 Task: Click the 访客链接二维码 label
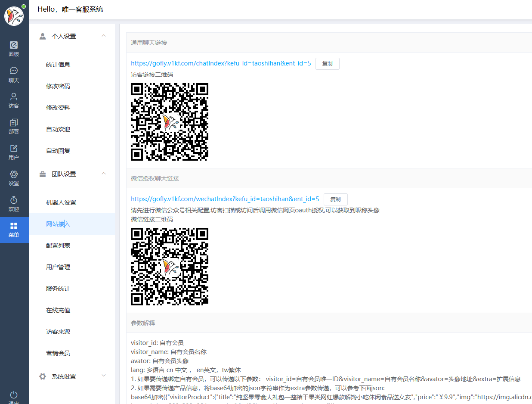(x=152, y=75)
